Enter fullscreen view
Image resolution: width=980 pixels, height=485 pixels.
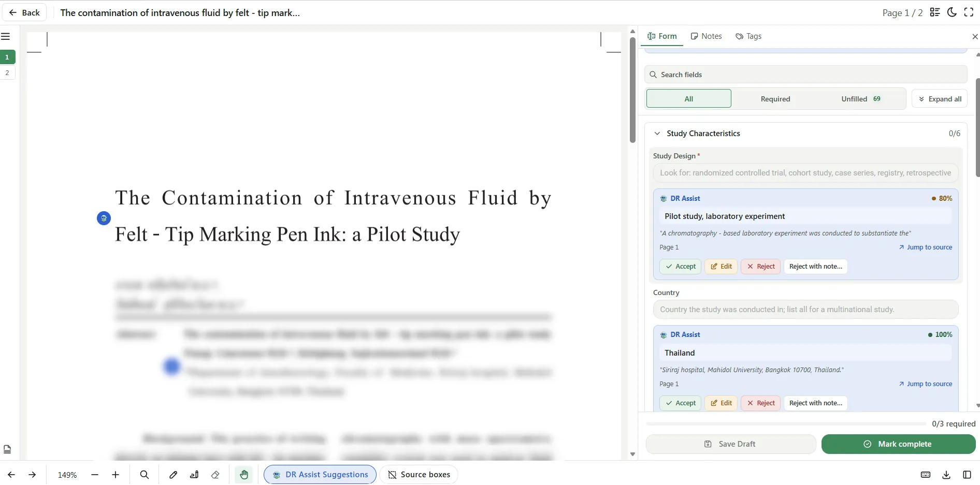(969, 12)
